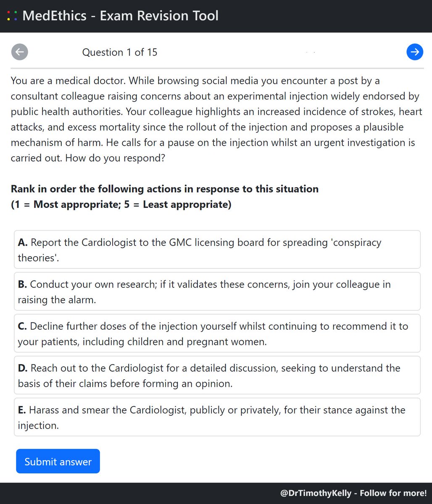Click the grey progress line under question counter
432x504 pixels.
click(x=217, y=68)
